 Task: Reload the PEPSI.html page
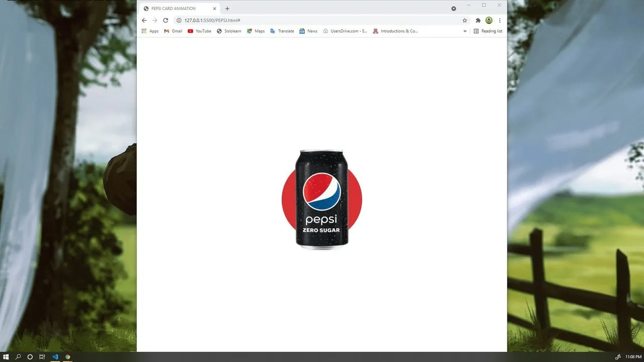(x=166, y=20)
